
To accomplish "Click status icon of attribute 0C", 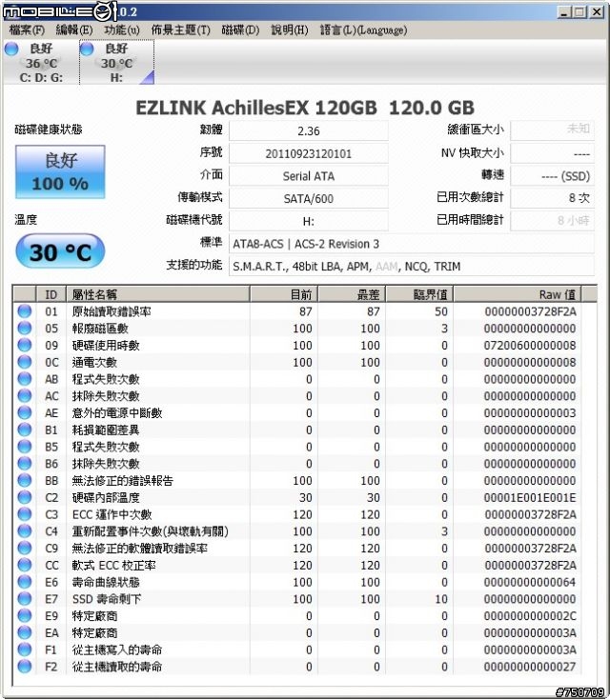I will pyautogui.click(x=25, y=362).
